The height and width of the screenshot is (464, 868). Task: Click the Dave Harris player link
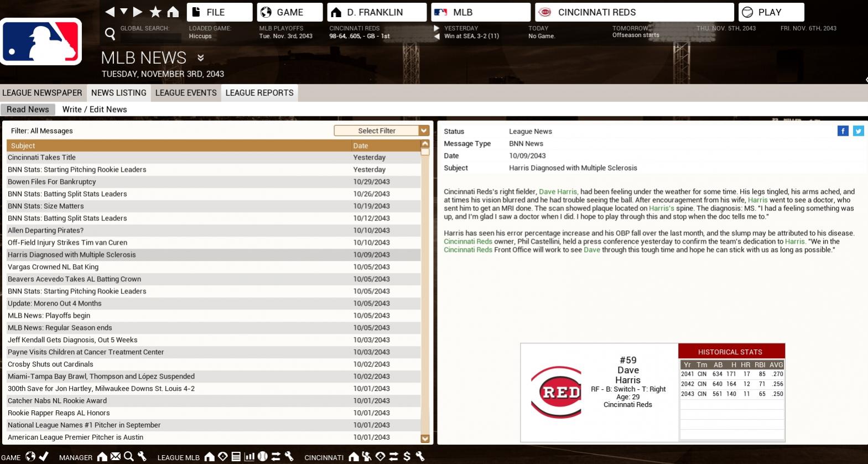558,192
